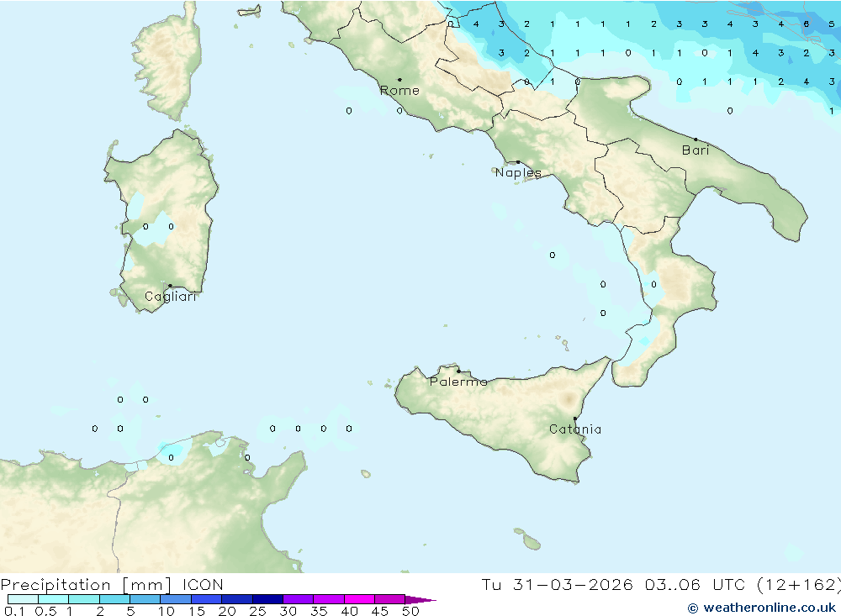The height and width of the screenshot is (616, 841).
Task: Click the '0.5' legend scale value
Action: [45, 611]
